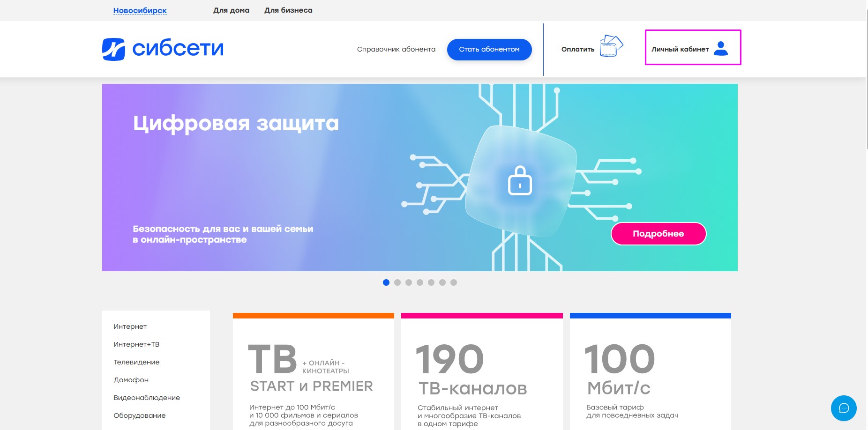
Task: Click the user profile icon in Личный кабинет
Action: (721, 48)
